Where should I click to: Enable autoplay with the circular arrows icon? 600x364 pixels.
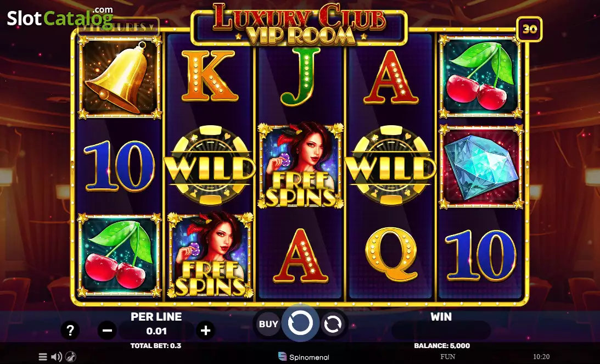coord(333,324)
